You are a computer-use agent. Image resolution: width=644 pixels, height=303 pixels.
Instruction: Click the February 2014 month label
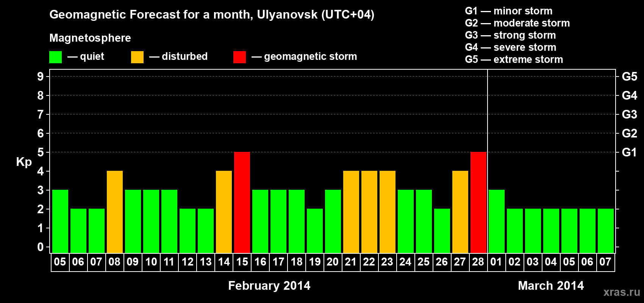tap(269, 286)
